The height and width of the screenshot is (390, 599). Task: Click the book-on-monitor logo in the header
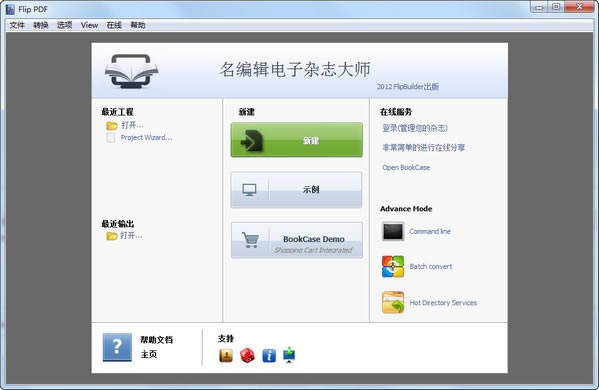click(x=131, y=71)
